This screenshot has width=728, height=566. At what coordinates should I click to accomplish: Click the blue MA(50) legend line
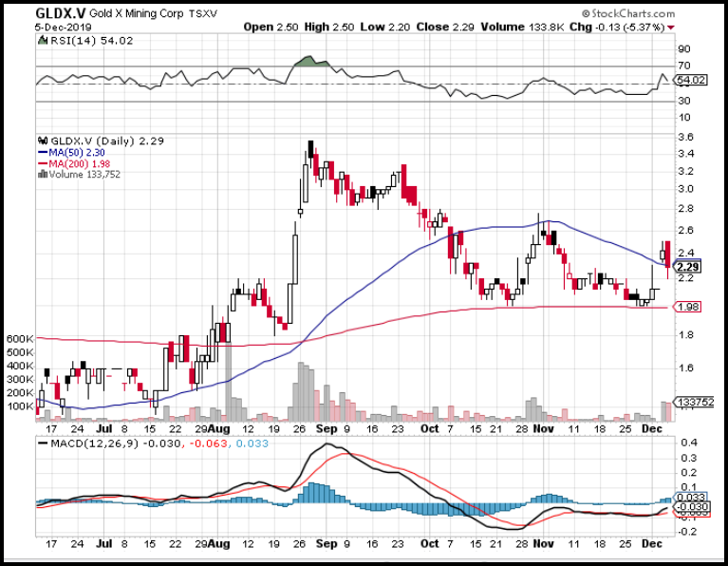[x=44, y=151]
